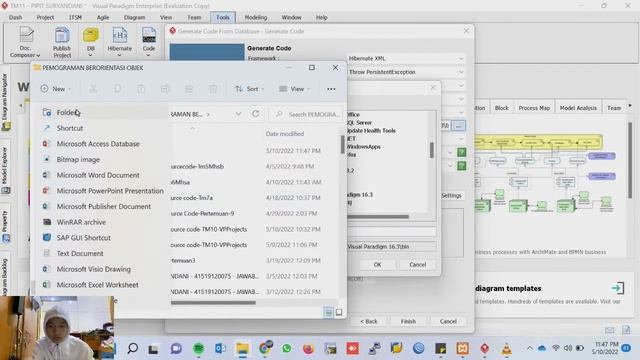This screenshot has height=360, width=640.
Task: Open Diagram Navigator side panel
Action: [5, 101]
